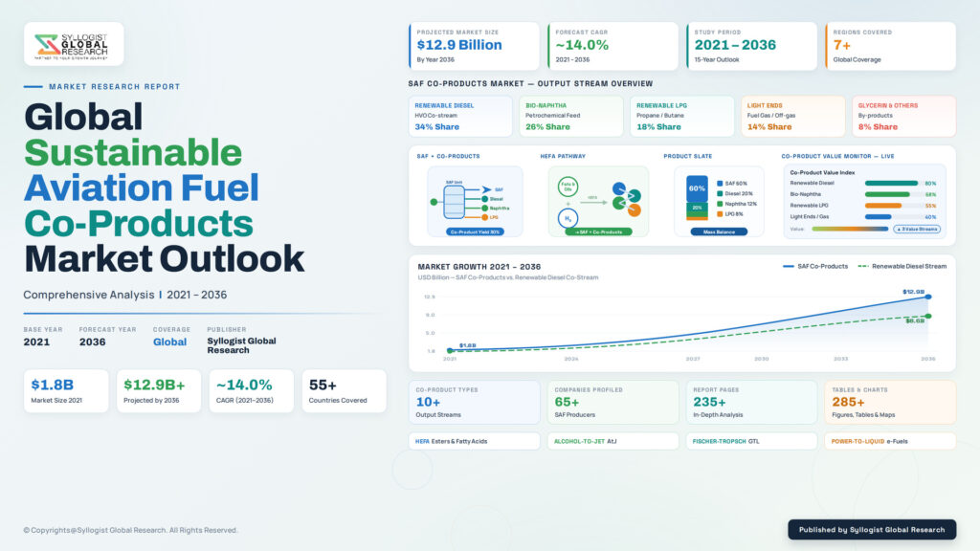Click the Light Ends / Gas 40% bar
Viewport: 980px width, 551px height.
(878, 217)
